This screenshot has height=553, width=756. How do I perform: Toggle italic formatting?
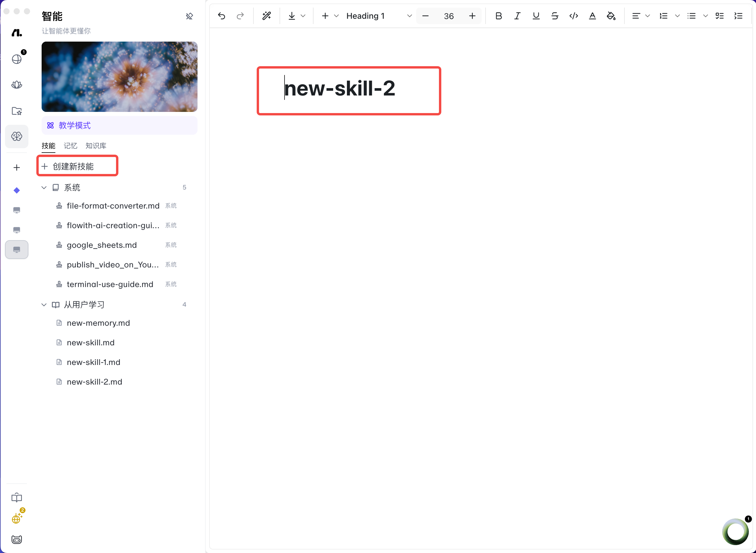517,16
